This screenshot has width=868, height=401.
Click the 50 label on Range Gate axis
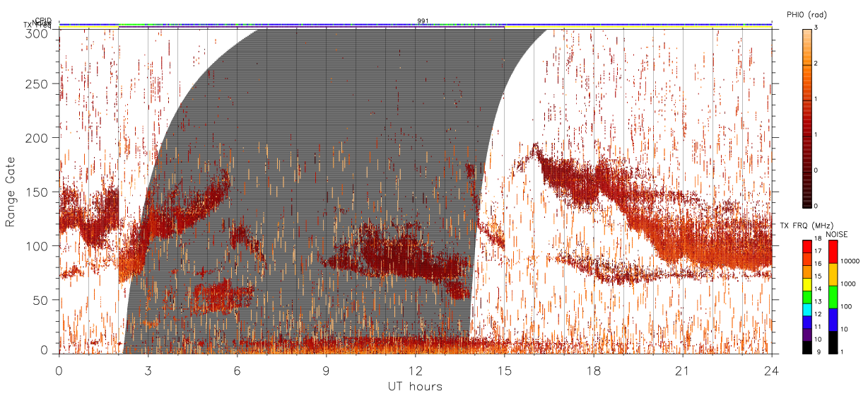(x=41, y=300)
